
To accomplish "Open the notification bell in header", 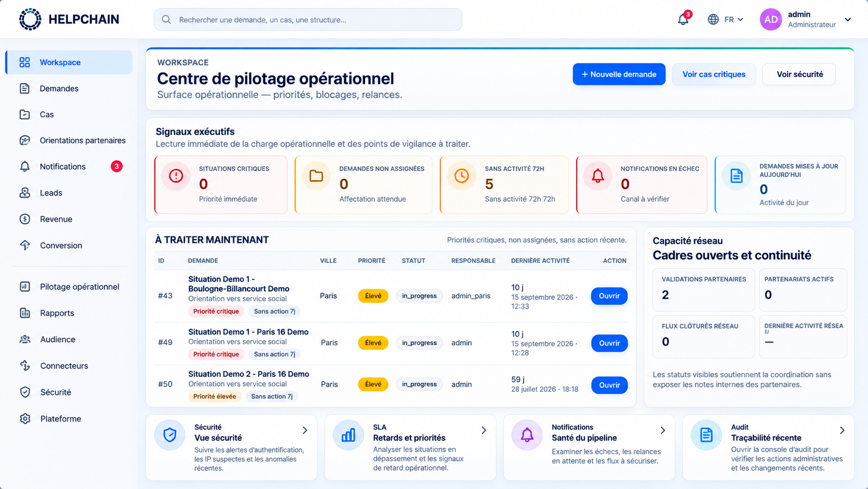I will pyautogui.click(x=683, y=19).
